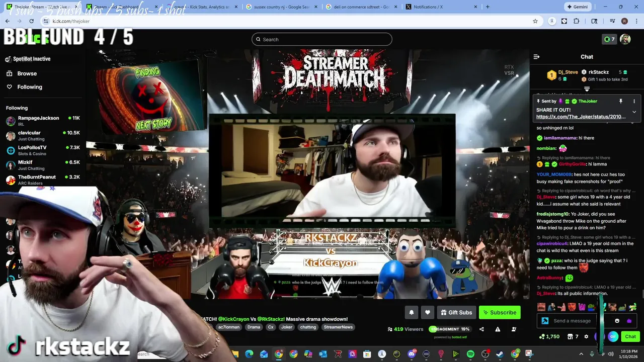This screenshot has height=362, width=644.
Task: Click the engagement 19% meter
Action: (x=449, y=329)
